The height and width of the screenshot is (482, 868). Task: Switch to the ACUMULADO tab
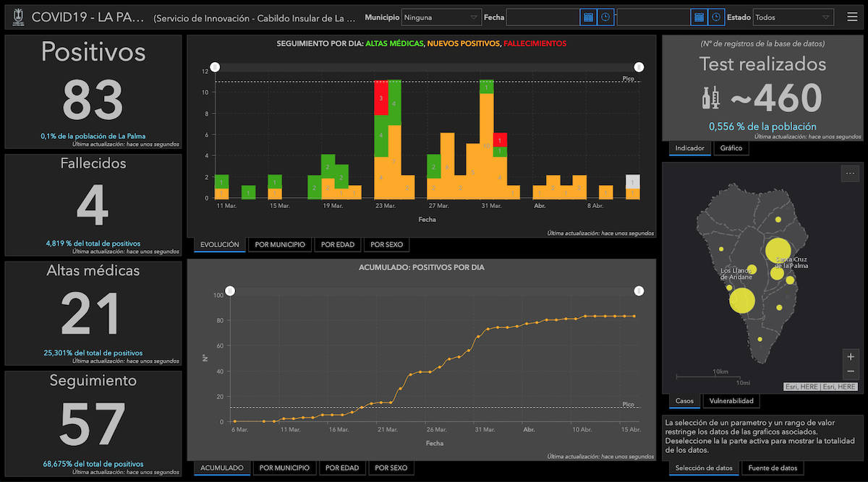[222, 468]
